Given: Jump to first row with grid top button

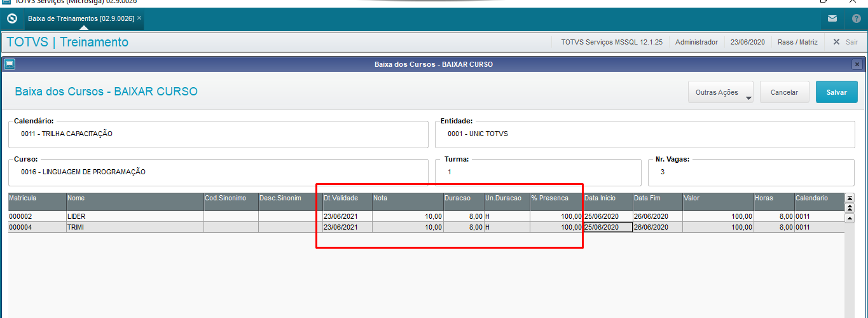Looking at the screenshot, I should 850,198.
